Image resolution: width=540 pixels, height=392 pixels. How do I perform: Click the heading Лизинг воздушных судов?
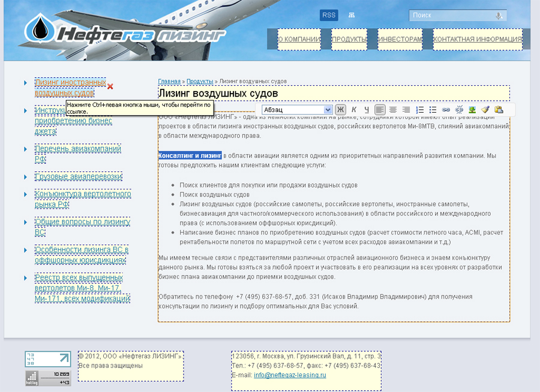[x=218, y=94]
